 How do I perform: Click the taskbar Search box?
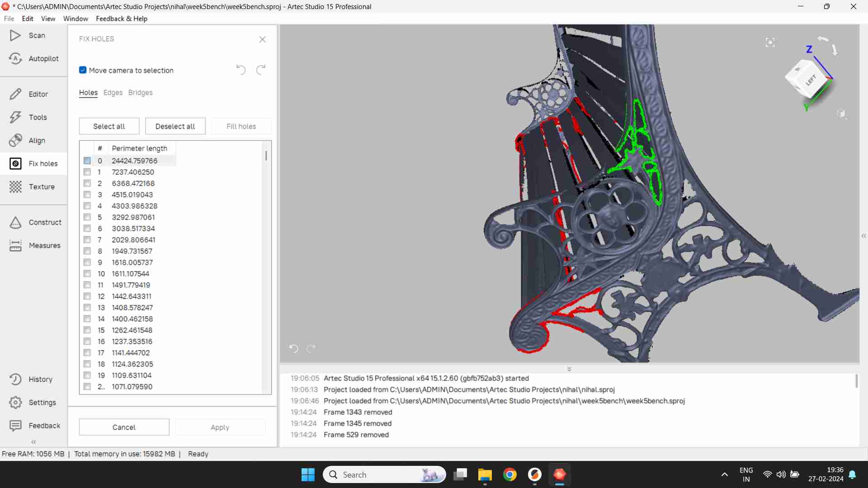384,474
